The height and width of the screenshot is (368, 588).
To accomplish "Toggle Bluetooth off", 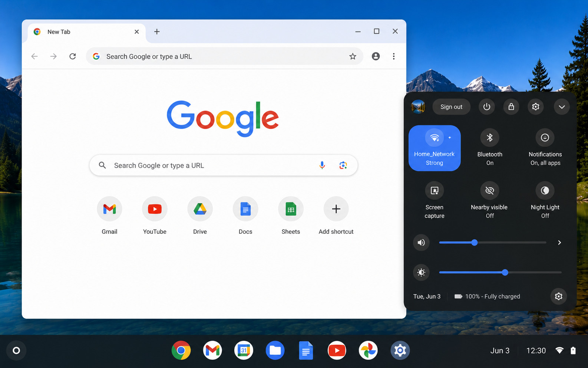I will [490, 138].
